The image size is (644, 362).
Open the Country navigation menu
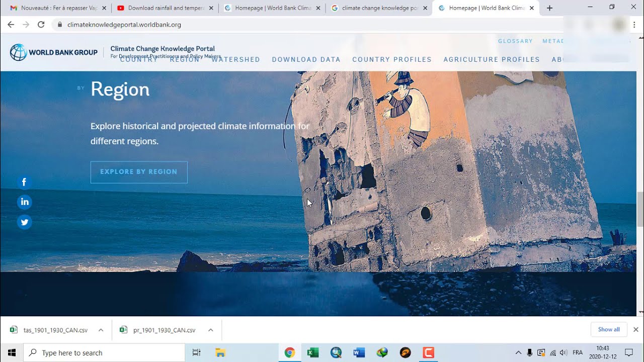coord(139,59)
